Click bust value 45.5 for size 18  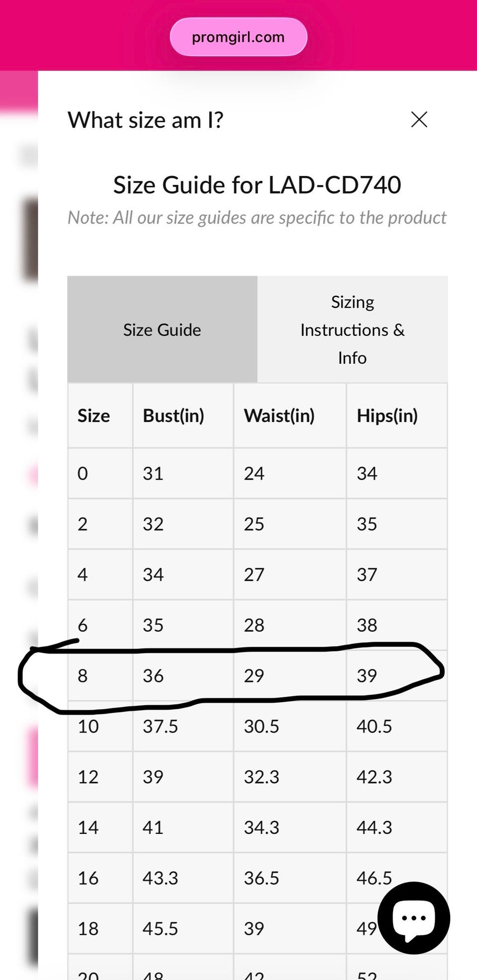click(160, 928)
